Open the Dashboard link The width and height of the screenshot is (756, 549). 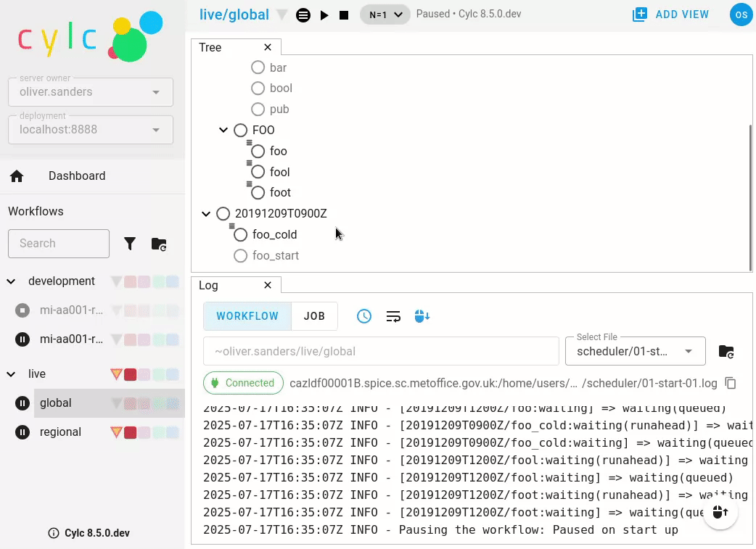pyautogui.click(x=76, y=176)
